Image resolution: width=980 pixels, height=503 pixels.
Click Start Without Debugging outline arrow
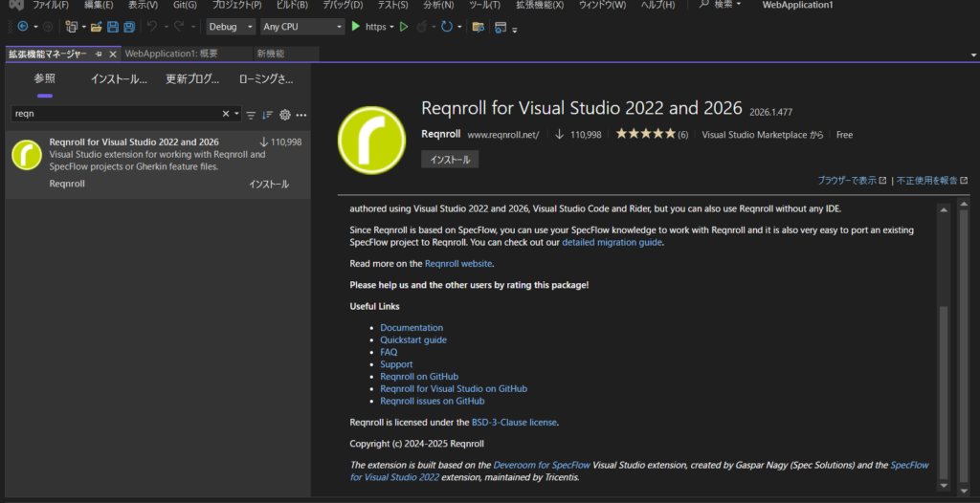click(x=404, y=27)
